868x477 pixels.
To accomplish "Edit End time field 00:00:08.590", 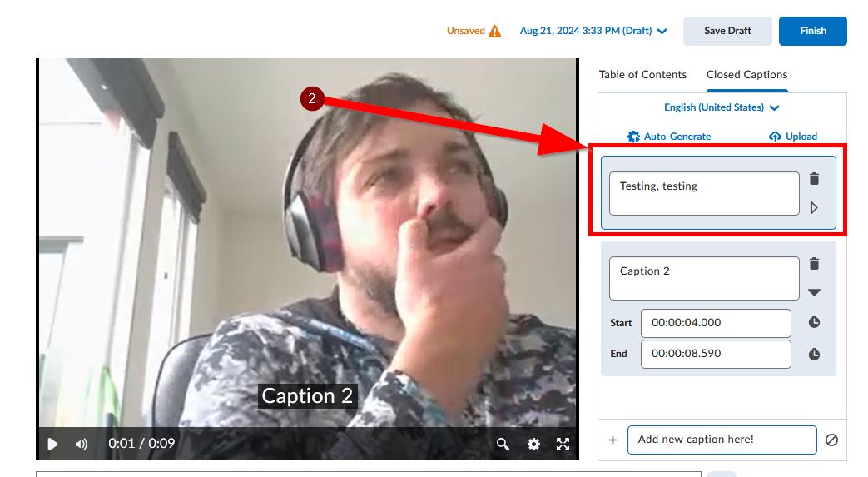I will [716, 354].
